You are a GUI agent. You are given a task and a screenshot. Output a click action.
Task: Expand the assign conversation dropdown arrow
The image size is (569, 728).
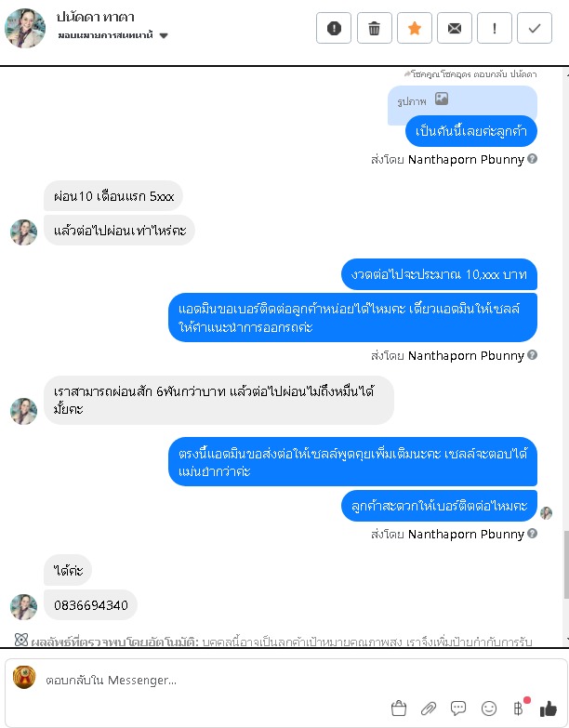pyautogui.click(x=164, y=35)
